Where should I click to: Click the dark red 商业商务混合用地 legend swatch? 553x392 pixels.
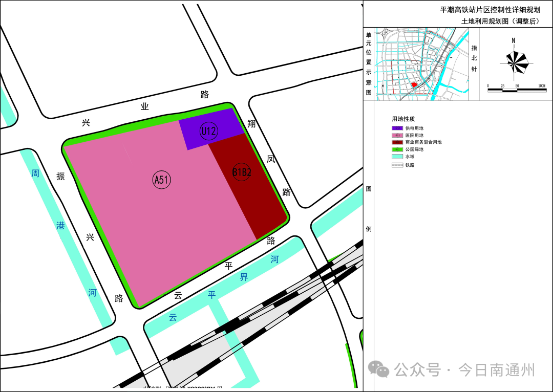click(x=397, y=142)
